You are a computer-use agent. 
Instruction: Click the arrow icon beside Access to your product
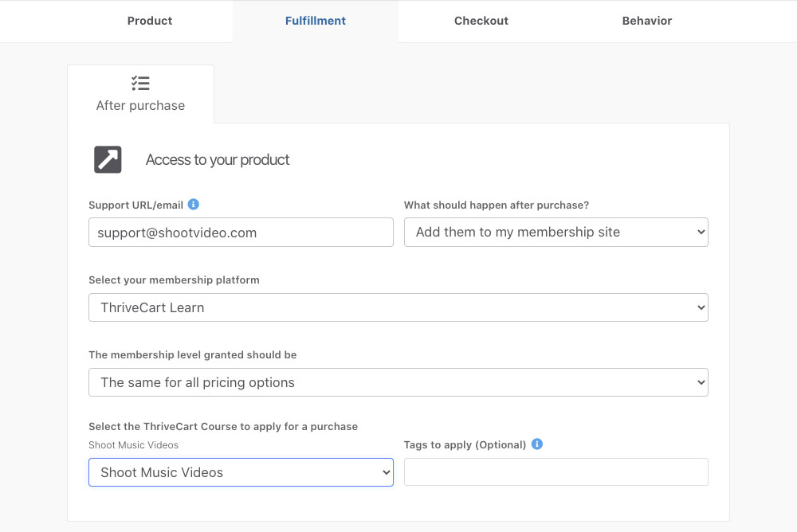tap(108, 159)
